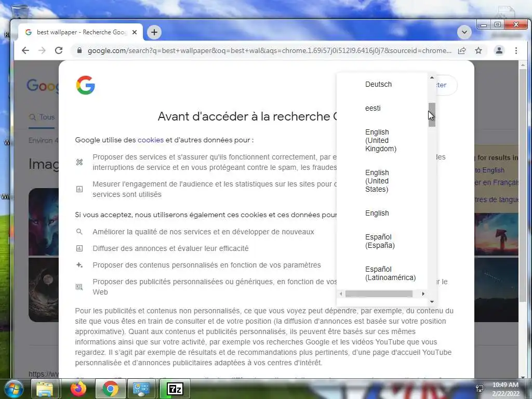
Task: Click the language list vertical scrollbar thumb
Action: coord(432,115)
